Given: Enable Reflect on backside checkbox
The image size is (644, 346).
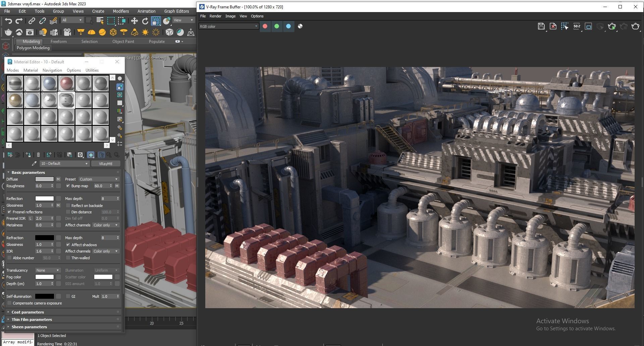Looking at the screenshot, I should tap(68, 206).
